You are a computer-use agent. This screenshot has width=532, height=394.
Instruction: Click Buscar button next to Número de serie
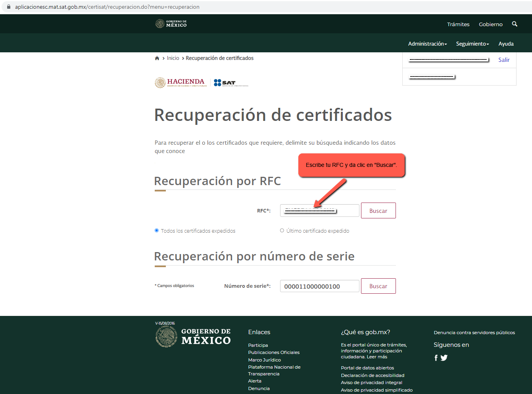point(378,286)
